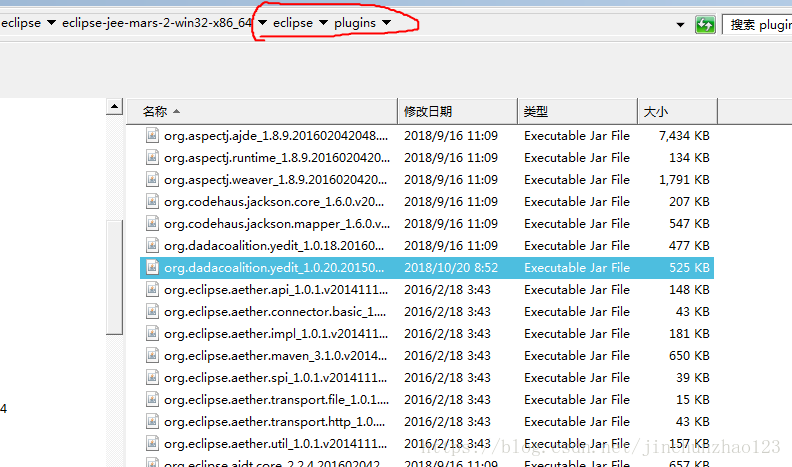Select file org.eclipse.aether.spi_1.0.1.v2014111...
The width and height of the screenshot is (792, 467).
pyautogui.click(x=275, y=378)
